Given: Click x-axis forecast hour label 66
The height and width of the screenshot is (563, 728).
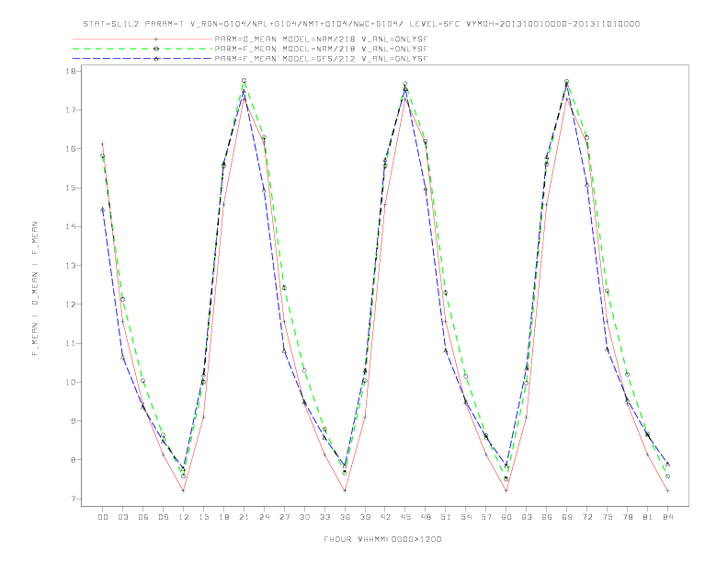Looking at the screenshot, I should 547,517.
